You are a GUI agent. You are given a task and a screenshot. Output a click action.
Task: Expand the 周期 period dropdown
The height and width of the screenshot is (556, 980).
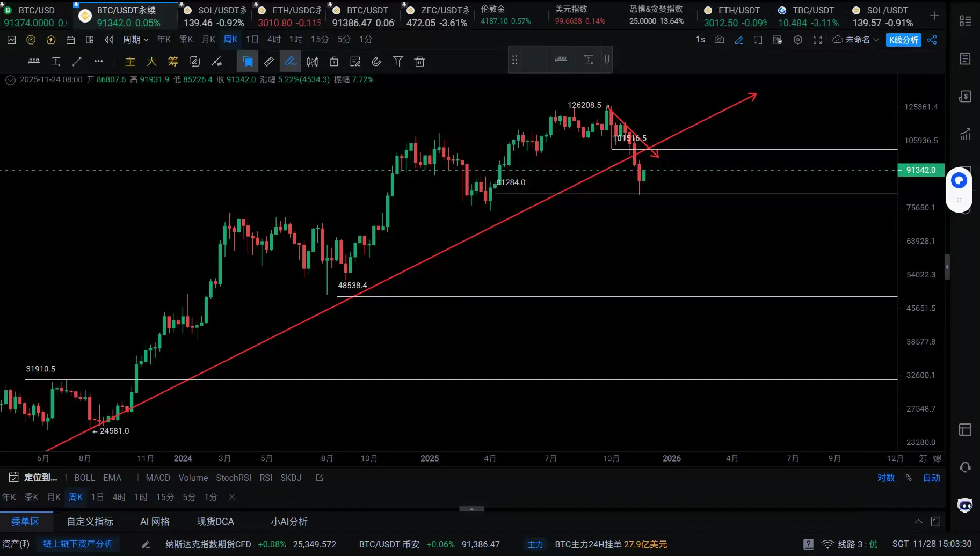pos(135,40)
